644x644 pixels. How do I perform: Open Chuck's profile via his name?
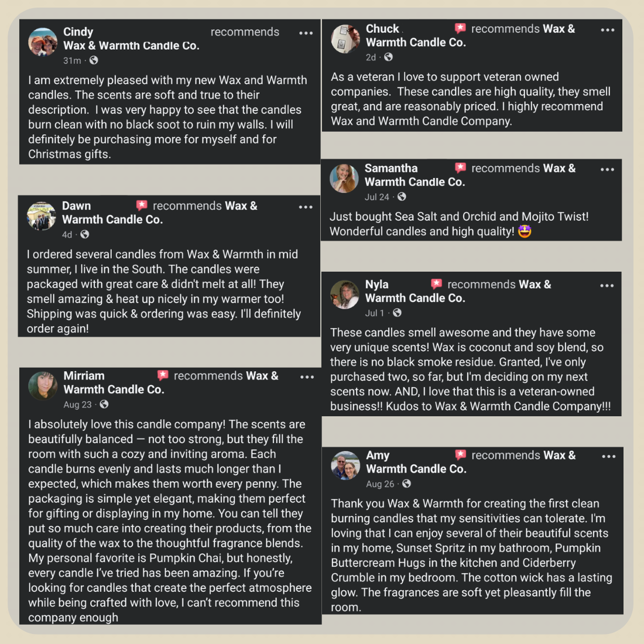click(x=382, y=29)
